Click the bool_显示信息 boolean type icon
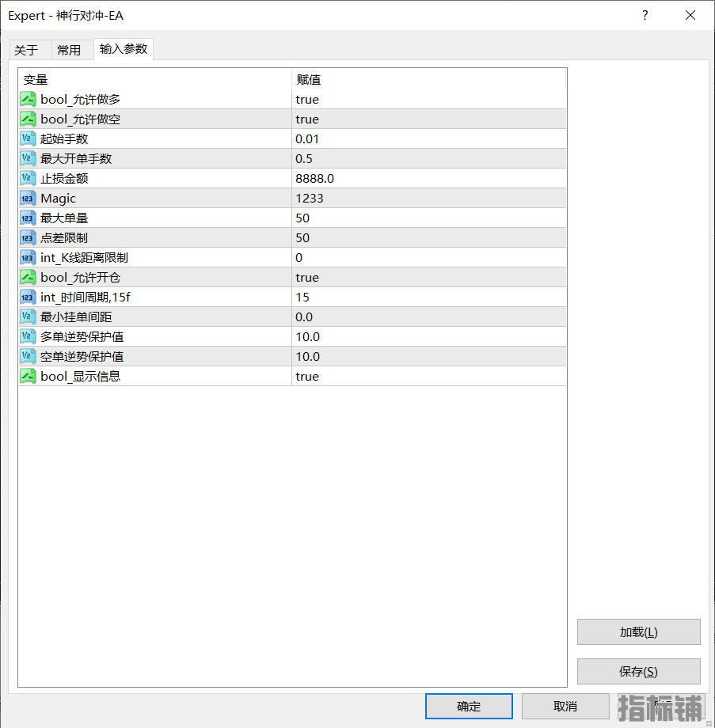The image size is (715, 728). (28, 376)
